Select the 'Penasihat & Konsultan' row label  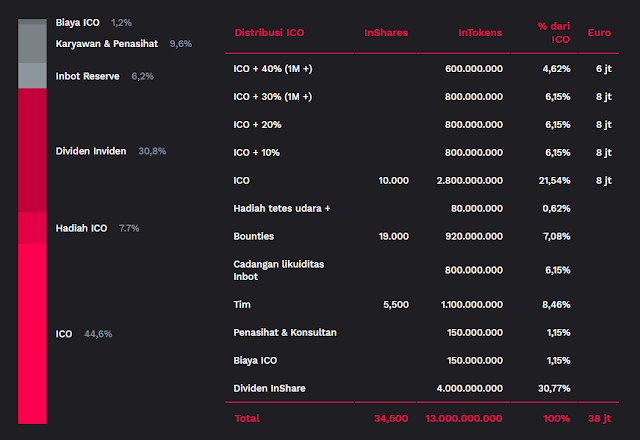coord(285,333)
